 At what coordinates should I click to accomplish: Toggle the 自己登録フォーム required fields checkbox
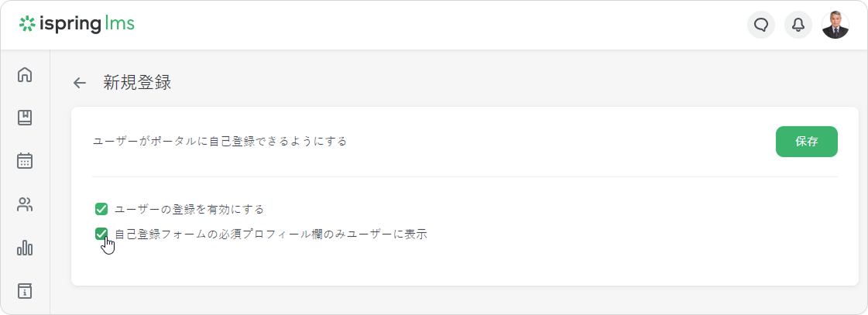[101, 234]
